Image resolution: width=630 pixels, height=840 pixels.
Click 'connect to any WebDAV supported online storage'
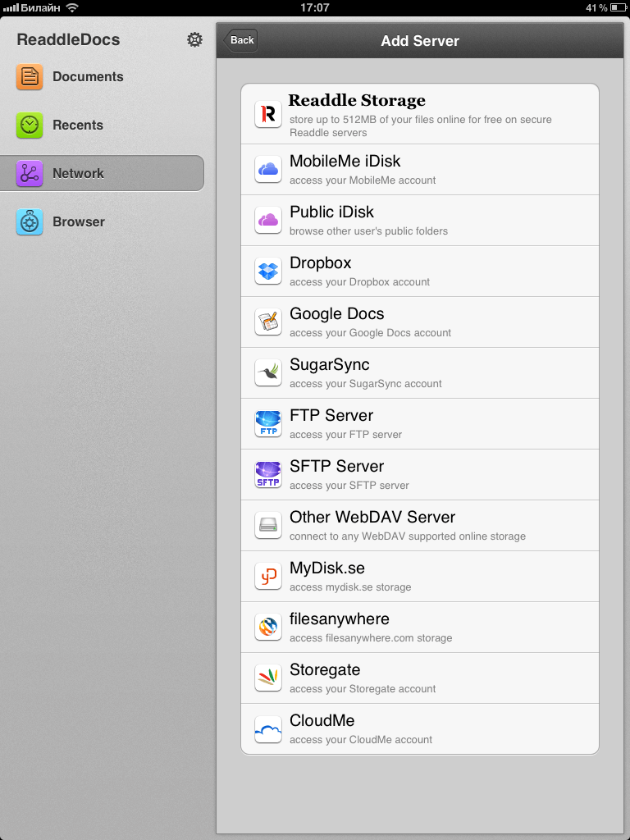point(408,536)
